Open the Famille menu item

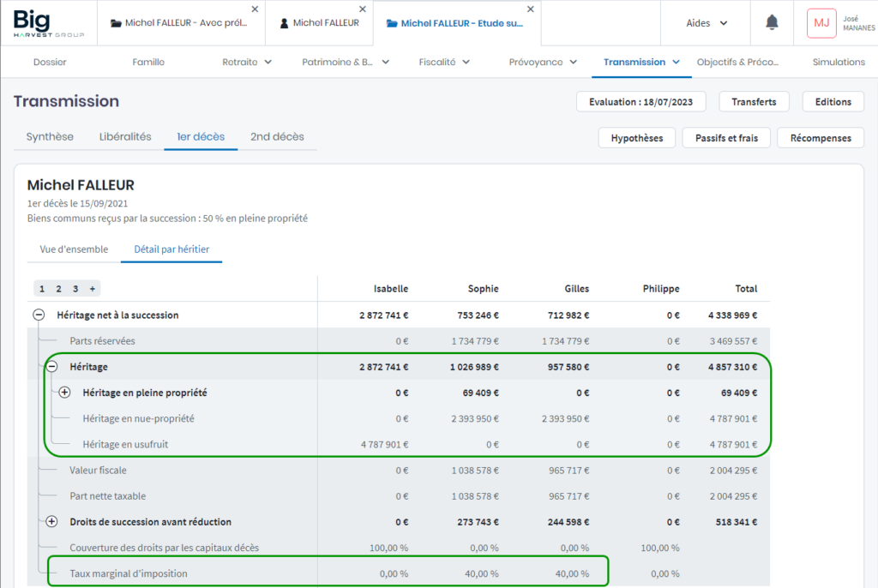148,62
